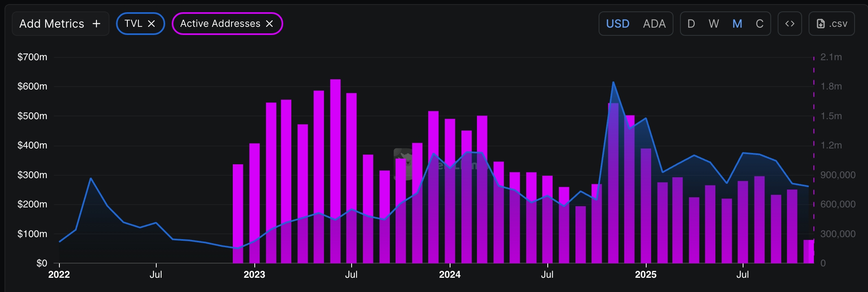
Task: Click the 2023 label on the x-axis
Action: (x=254, y=275)
